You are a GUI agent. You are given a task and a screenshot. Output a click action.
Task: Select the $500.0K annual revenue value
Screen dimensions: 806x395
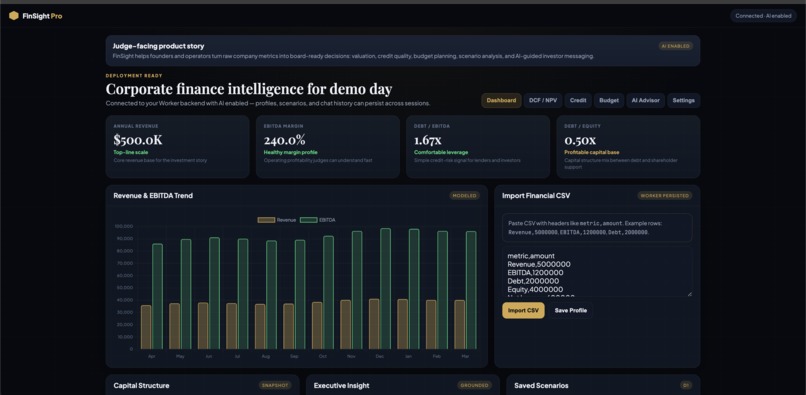click(x=138, y=140)
